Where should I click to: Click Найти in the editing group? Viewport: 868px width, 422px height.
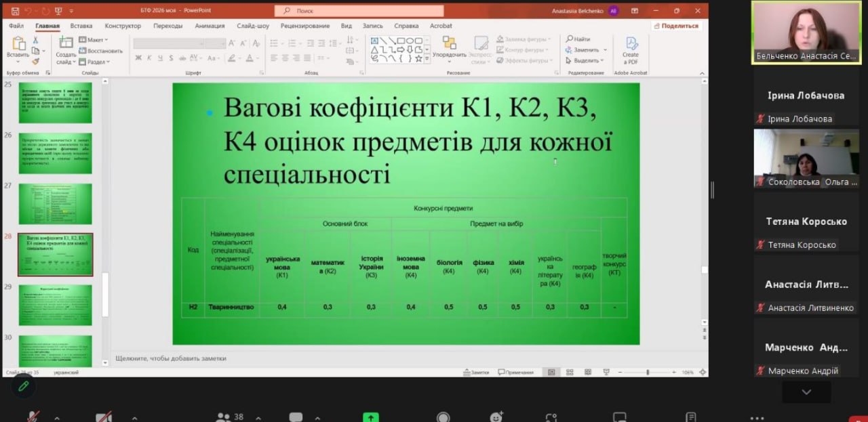(x=578, y=39)
